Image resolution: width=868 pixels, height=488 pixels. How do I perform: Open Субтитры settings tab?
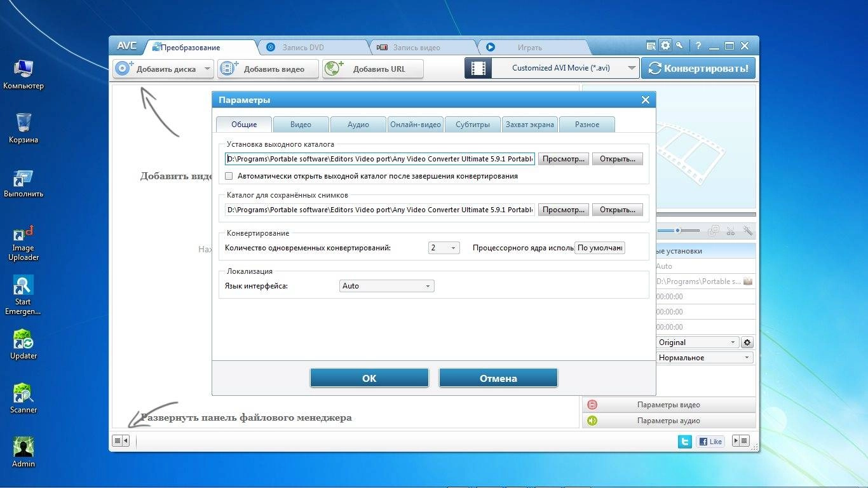473,125
